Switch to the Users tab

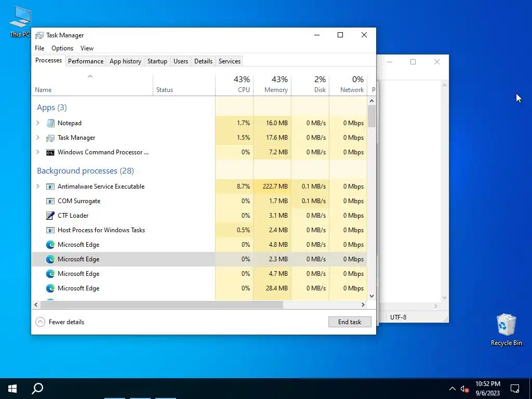pos(180,61)
